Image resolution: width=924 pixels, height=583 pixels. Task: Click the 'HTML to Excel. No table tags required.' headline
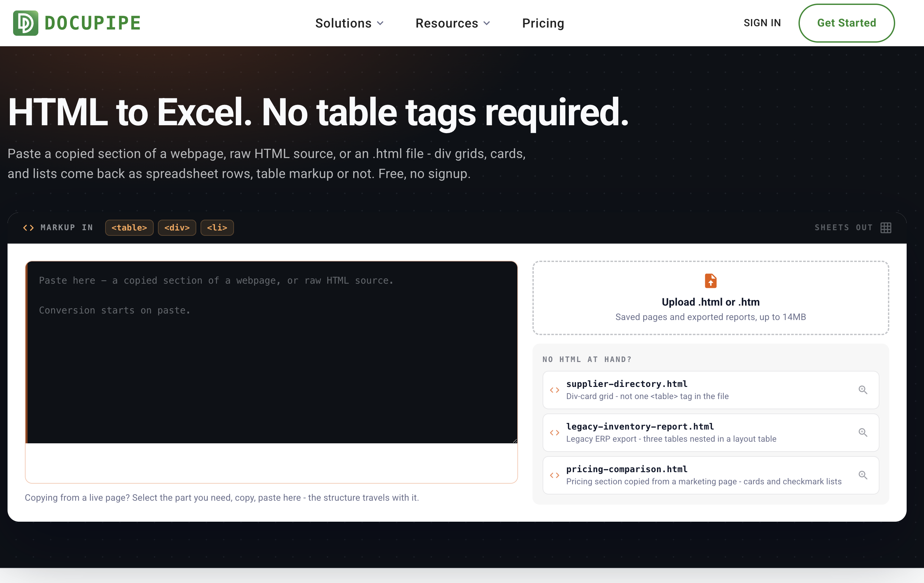point(318,112)
